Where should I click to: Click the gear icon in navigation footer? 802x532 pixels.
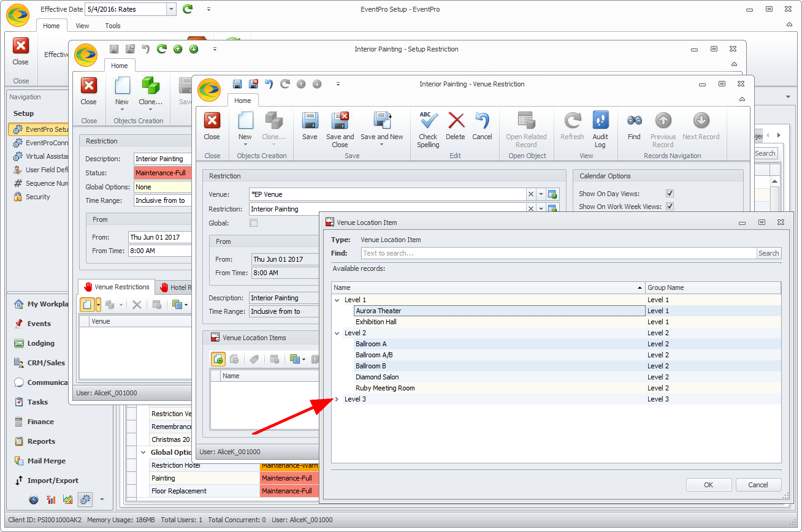coord(85,500)
